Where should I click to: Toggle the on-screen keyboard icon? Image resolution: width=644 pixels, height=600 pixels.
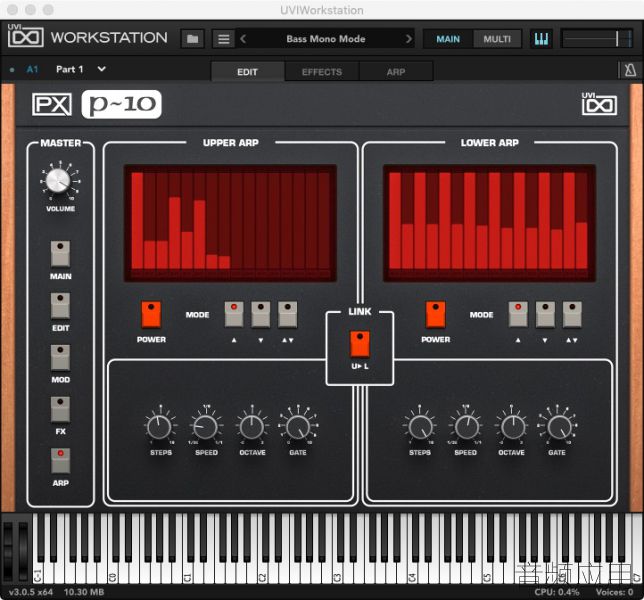point(541,39)
